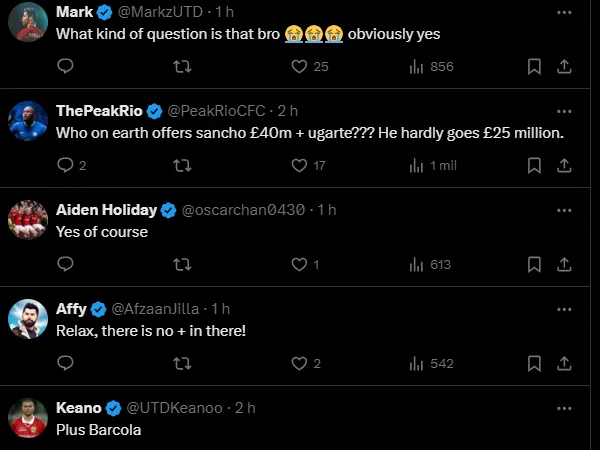Reply to Mark's tweet
Viewport: 600px width, 450px height.
(x=66, y=66)
